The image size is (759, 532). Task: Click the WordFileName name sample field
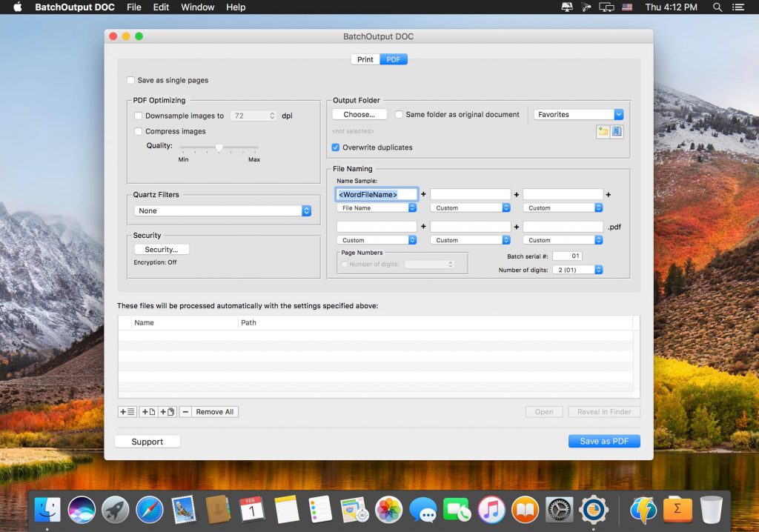click(376, 193)
